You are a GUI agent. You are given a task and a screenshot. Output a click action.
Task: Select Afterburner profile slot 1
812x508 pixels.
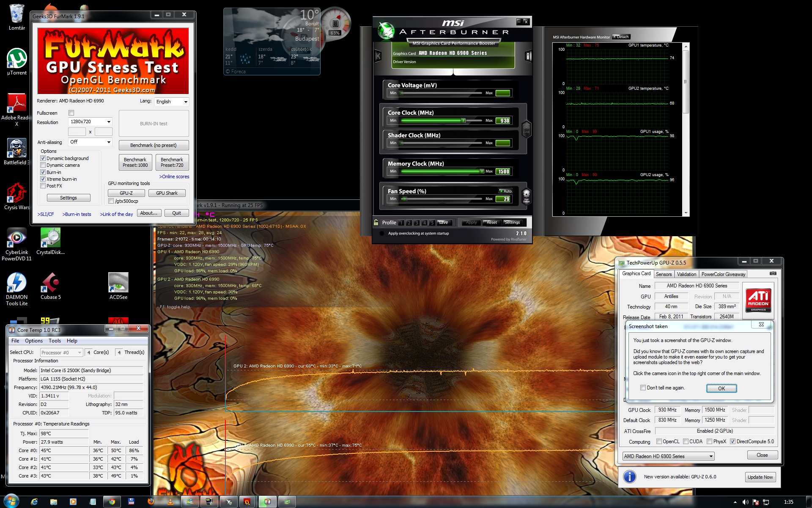click(401, 223)
